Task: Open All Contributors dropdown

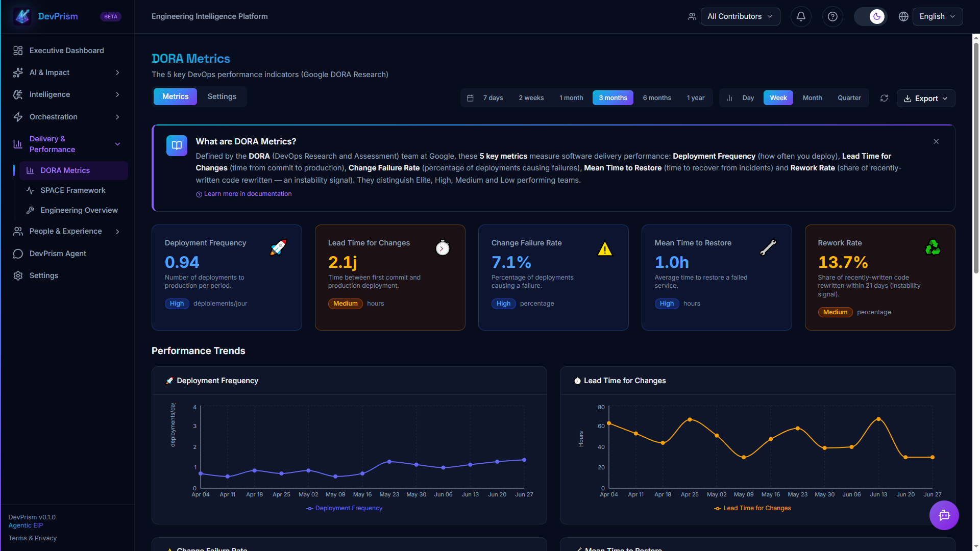Action: coord(740,16)
